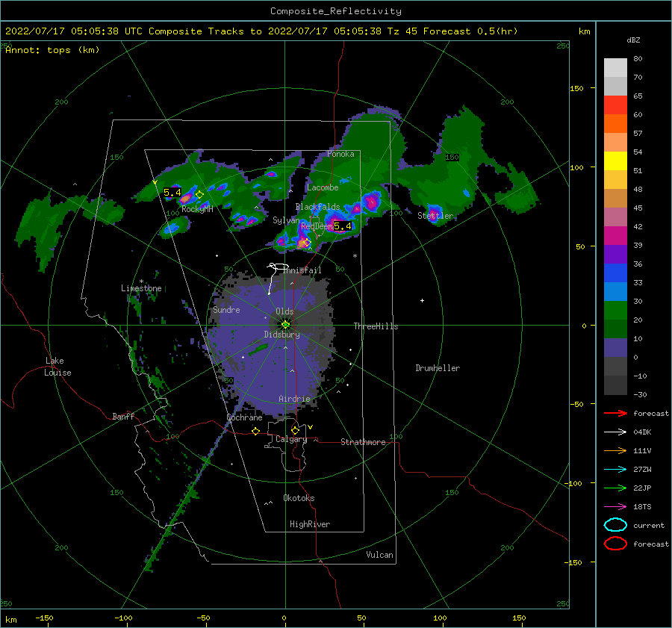Click the Limestone label
672x628 pixels.
tap(141, 288)
